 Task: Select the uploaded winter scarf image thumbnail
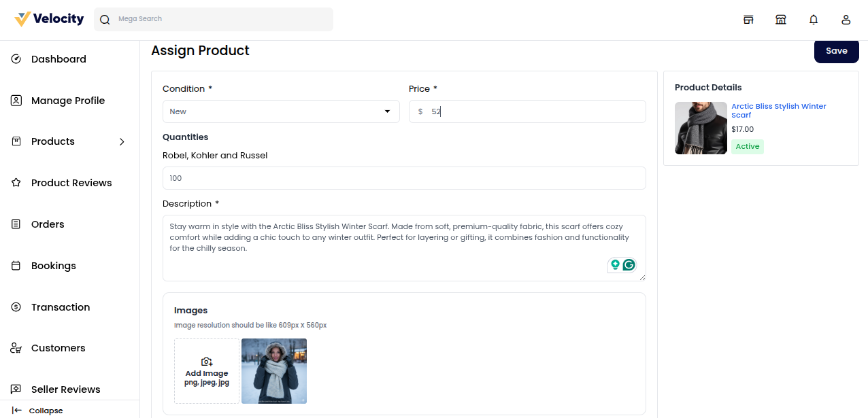[274, 371]
